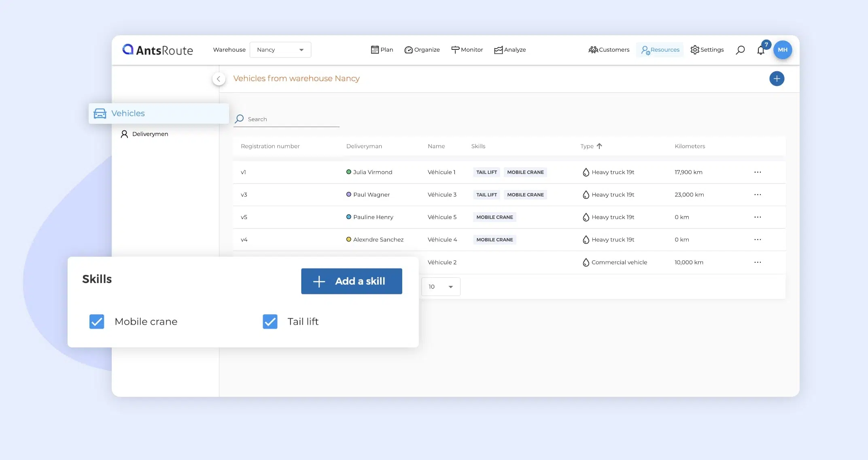Click the MH user avatar
The image size is (868, 460).
click(x=782, y=50)
